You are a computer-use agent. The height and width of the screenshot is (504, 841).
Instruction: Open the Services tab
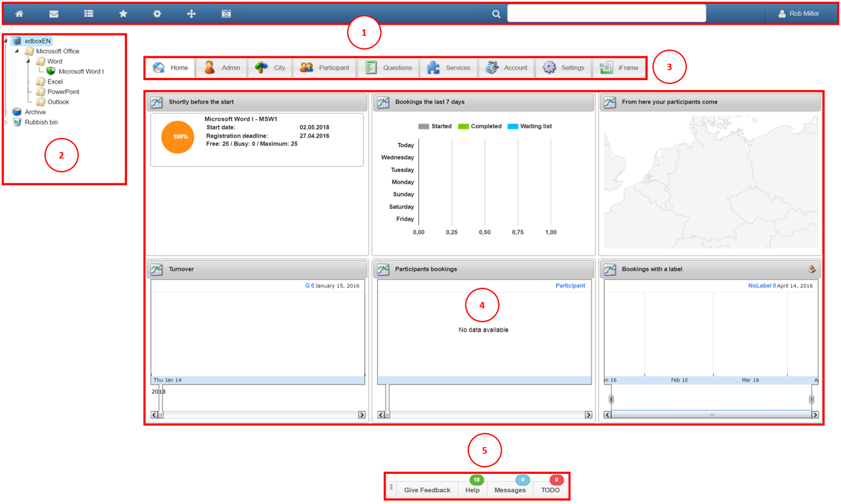coord(449,67)
